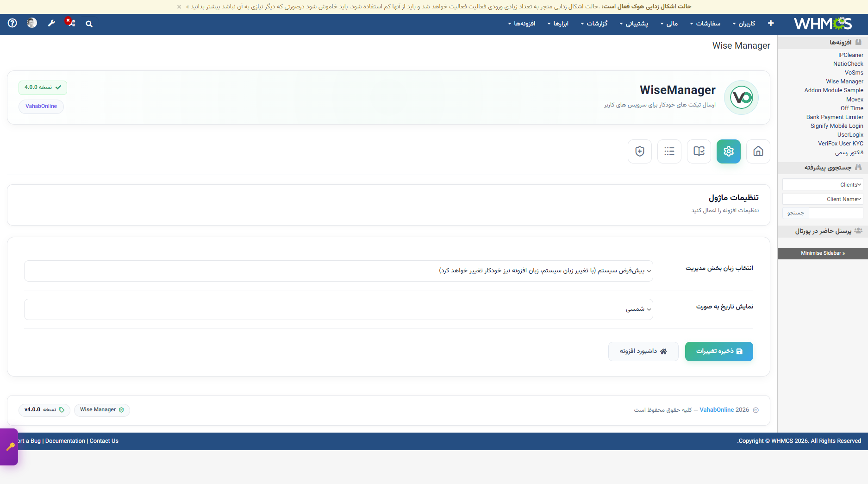Go to داشبورد افزونه dashboard button
The image size is (868, 484).
pos(643,352)
